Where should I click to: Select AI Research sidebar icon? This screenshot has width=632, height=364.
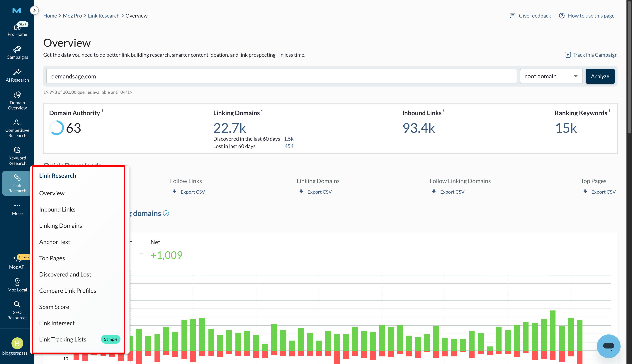point(17,75)
